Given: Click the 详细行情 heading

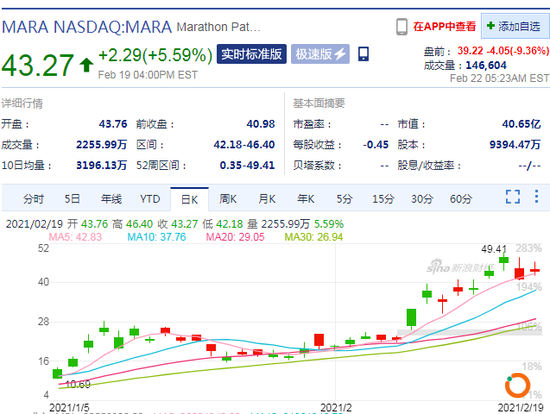Looking at the screenshot, I should click(22, 103).
